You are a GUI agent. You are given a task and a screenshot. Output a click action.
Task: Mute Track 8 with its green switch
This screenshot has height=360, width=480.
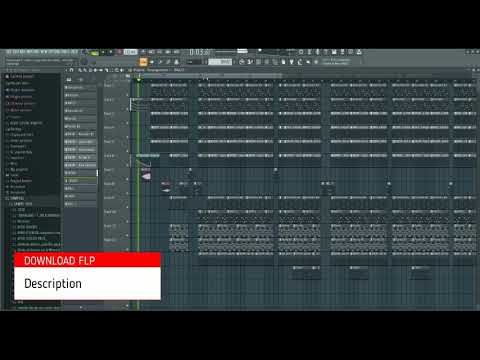127,194
